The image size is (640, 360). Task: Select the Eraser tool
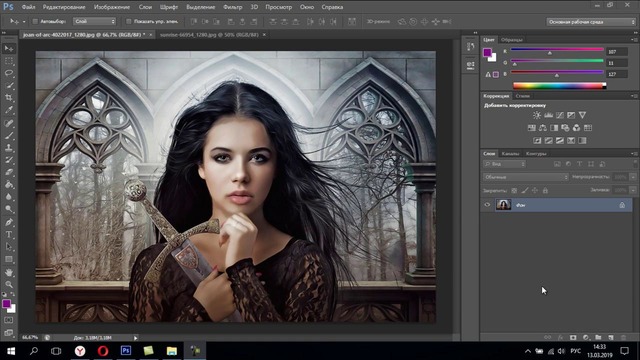click(9, 172)
